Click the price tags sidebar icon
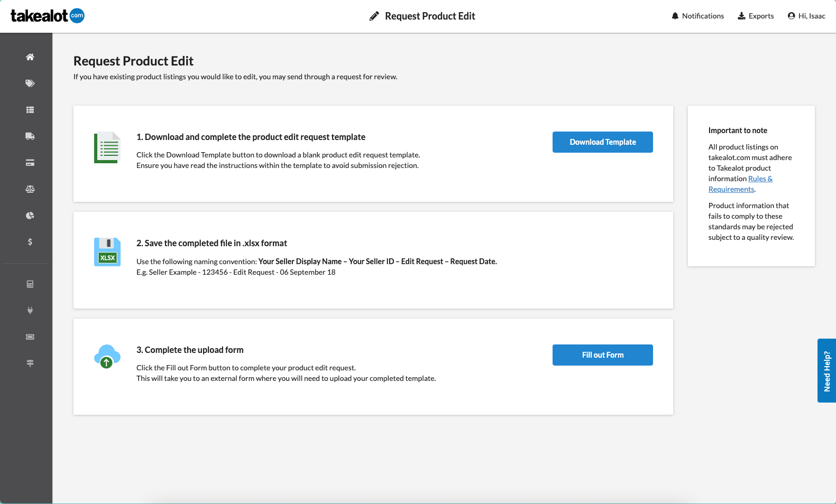The image size is (836, 504). click(30, 83)
